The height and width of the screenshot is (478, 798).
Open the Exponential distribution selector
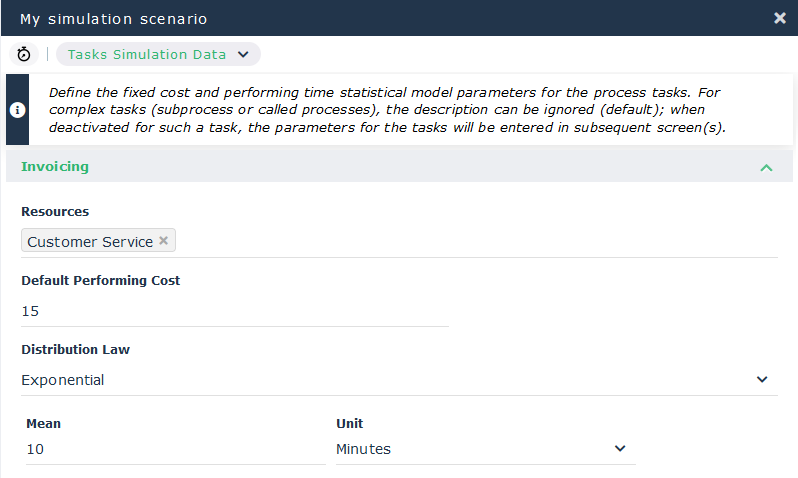click(390, 380)
